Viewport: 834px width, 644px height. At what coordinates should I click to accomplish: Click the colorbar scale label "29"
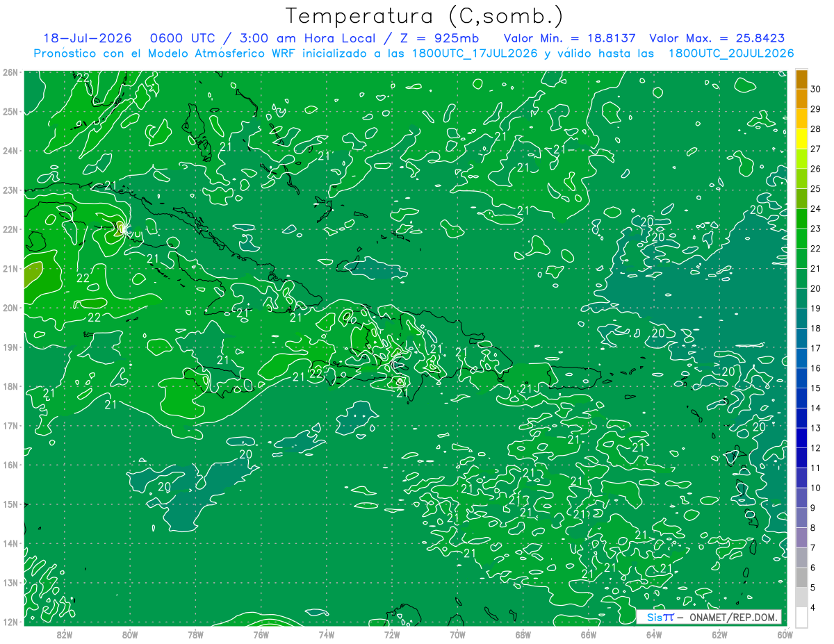816,109
